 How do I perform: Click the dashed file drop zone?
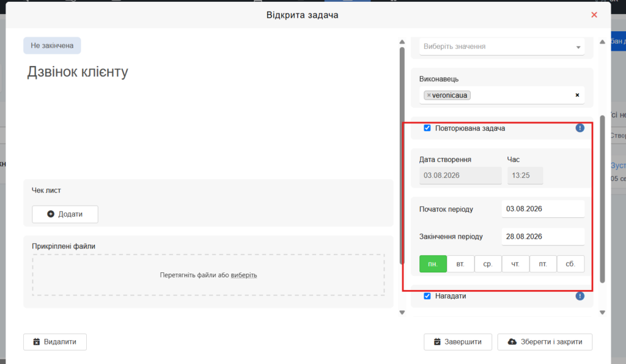(x=208, y=275)
